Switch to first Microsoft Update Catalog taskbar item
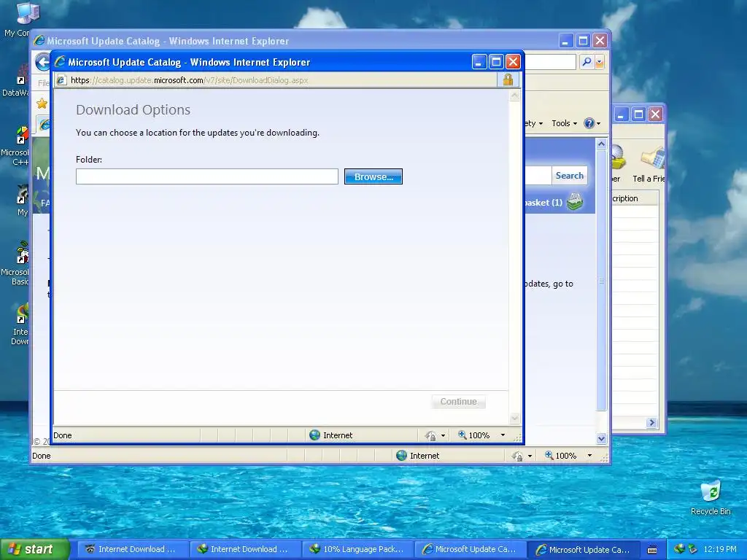 470,549
